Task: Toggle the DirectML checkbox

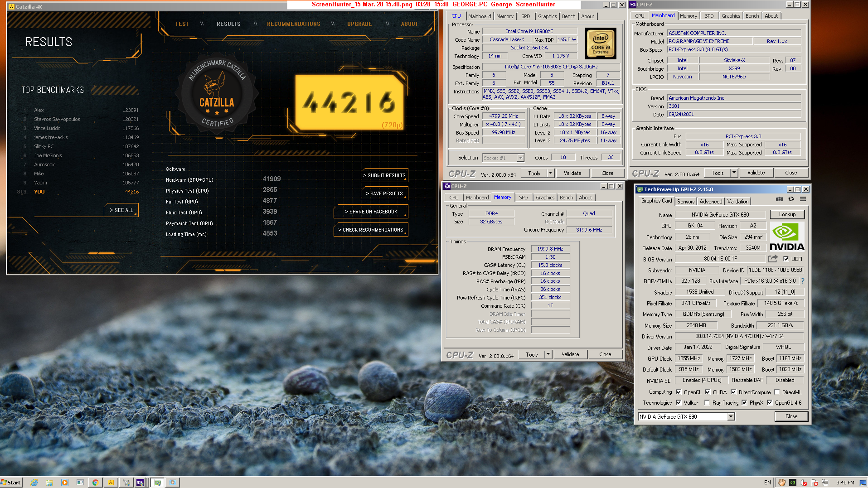Action: (x=777, y=392)
